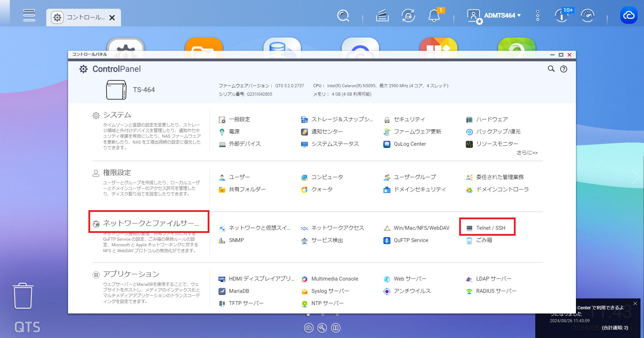Open the 権限設定 category

point(117,173)
